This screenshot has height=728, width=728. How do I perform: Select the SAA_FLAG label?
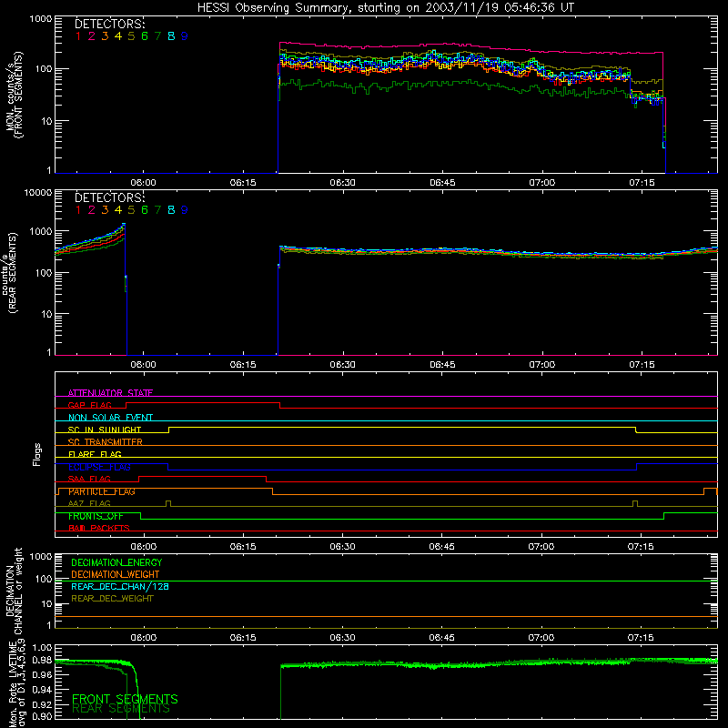[x=89, y=480]
